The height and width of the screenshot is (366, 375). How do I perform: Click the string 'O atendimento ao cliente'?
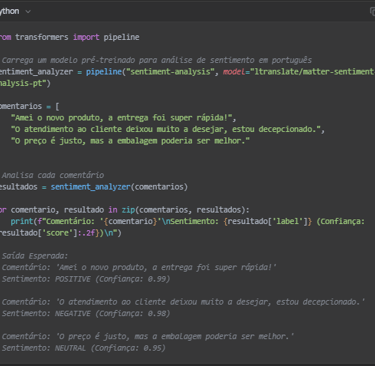click(168, 129)
